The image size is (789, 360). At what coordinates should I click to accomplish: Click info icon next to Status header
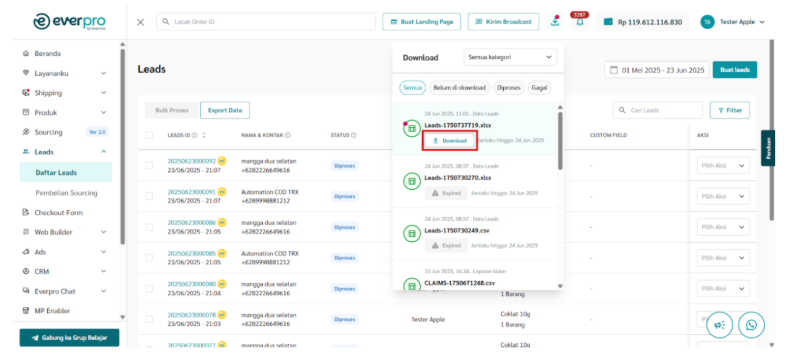pos(354,135)
